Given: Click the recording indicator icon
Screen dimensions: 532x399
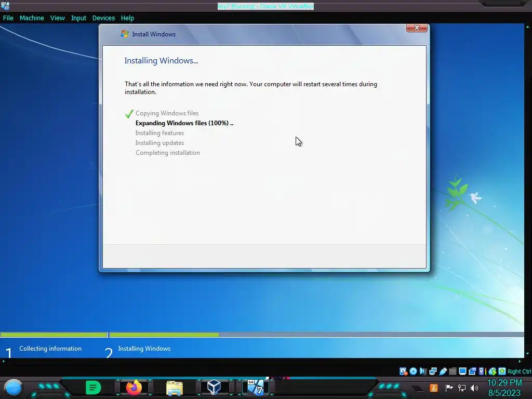Looking at the screenshot, I should point(472,371).
